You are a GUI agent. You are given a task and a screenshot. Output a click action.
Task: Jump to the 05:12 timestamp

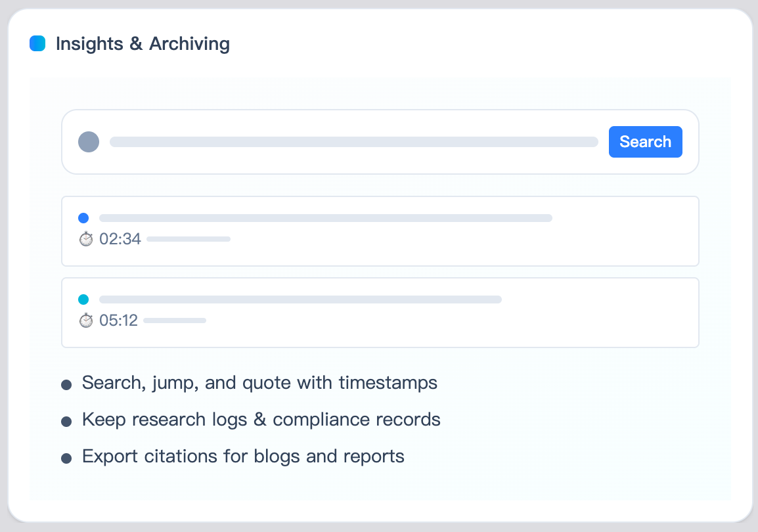click(x=118, y=321)
